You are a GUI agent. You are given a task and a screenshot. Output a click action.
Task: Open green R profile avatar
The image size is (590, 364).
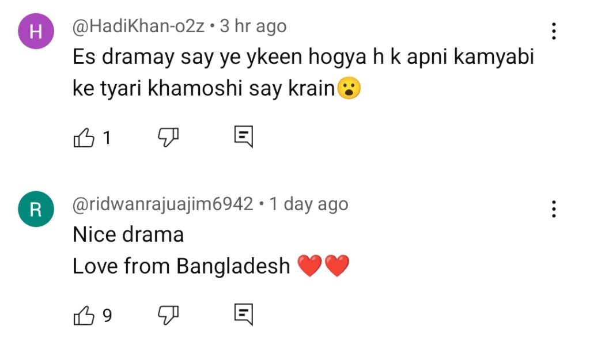(36, 210)
